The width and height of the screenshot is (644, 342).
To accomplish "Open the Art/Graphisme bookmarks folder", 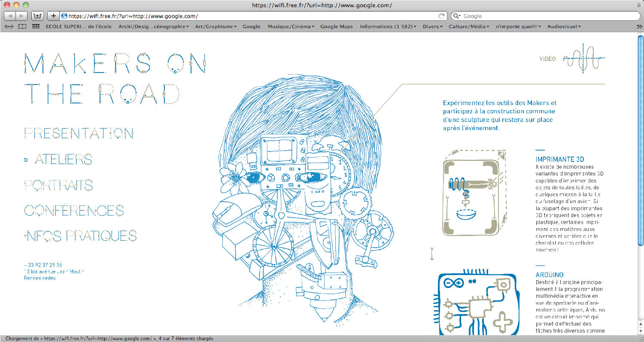I will click(x=216, y=27).
